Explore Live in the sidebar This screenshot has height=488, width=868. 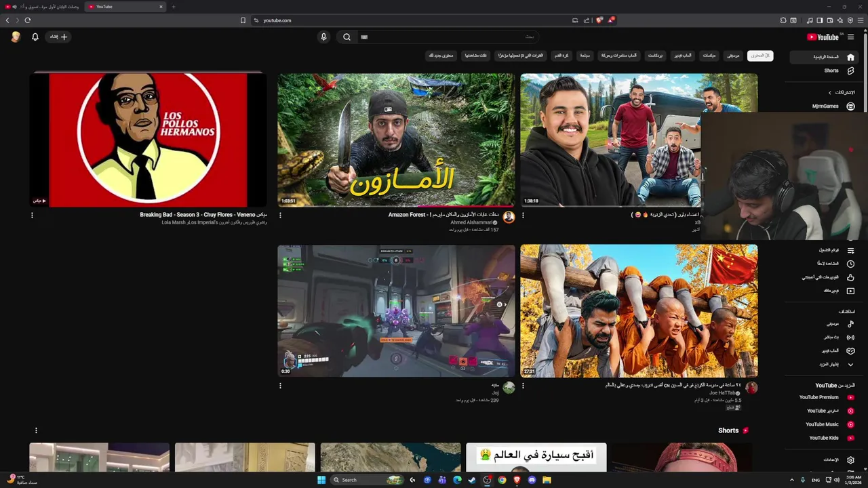tap(825, 338)
